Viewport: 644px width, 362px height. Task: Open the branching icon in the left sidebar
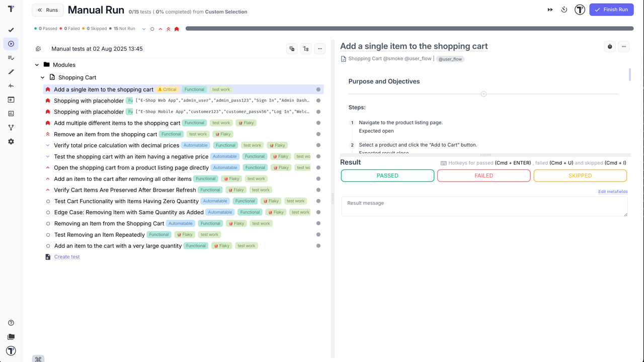click(11, 127)
